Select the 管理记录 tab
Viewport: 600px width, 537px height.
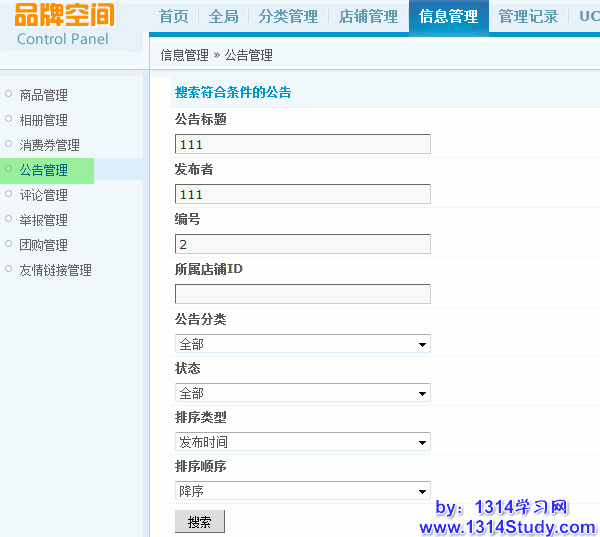tap(528, 17)
